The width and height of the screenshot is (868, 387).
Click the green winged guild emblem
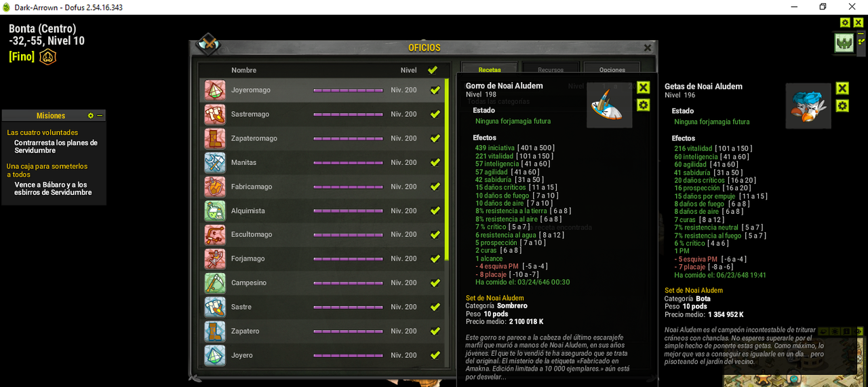coord(844,43)
